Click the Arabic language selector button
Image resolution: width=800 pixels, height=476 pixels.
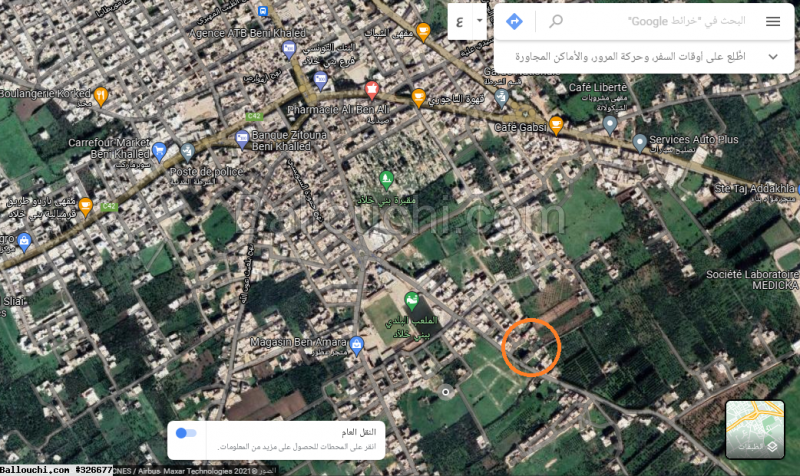tap(460, 21)
